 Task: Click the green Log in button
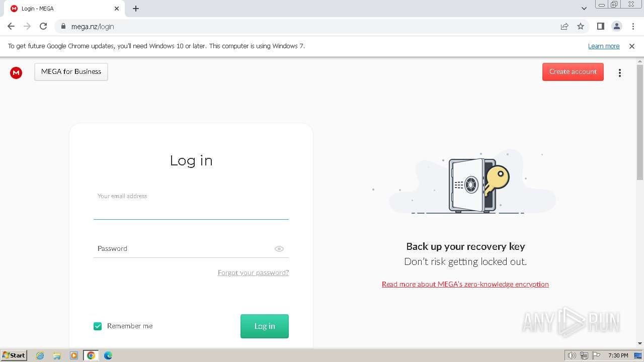pyautogui.click(x=265, y=326)
